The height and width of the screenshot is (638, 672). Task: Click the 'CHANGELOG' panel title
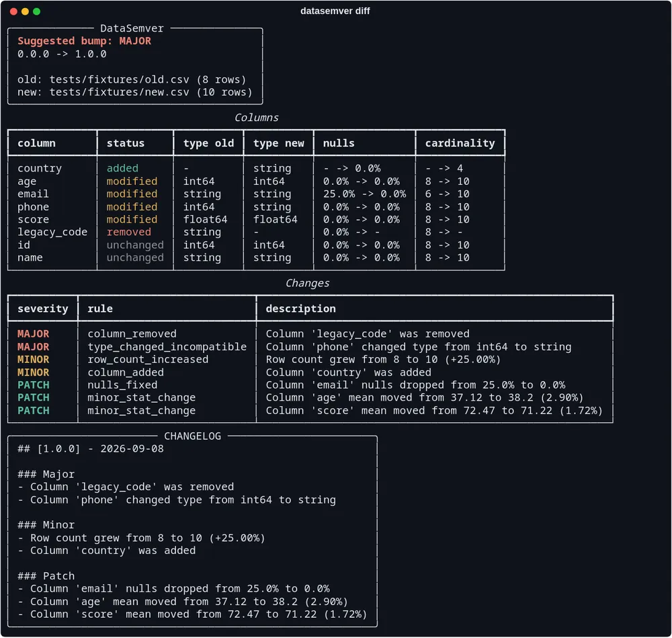pyautogui.click(x=192, y=436)
